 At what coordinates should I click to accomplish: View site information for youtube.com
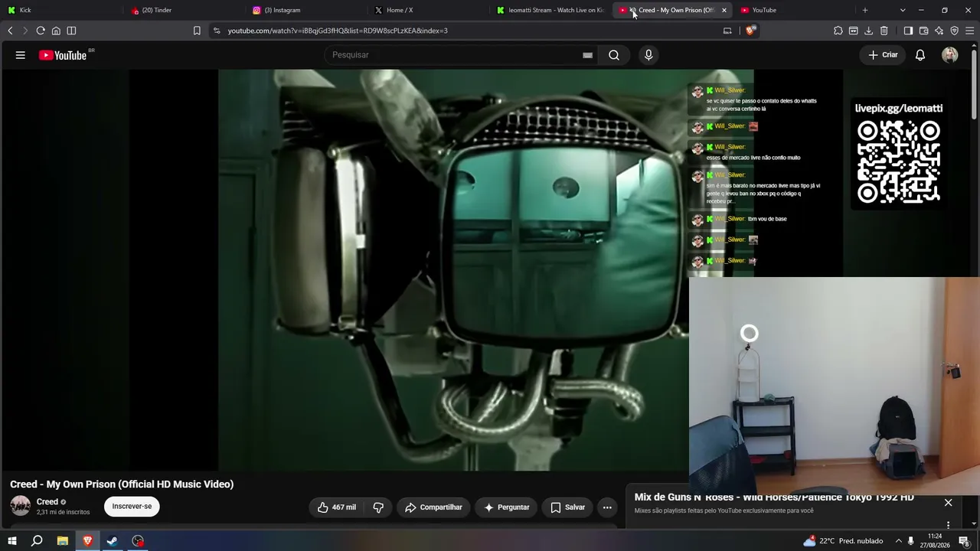[x=217, y=31]
